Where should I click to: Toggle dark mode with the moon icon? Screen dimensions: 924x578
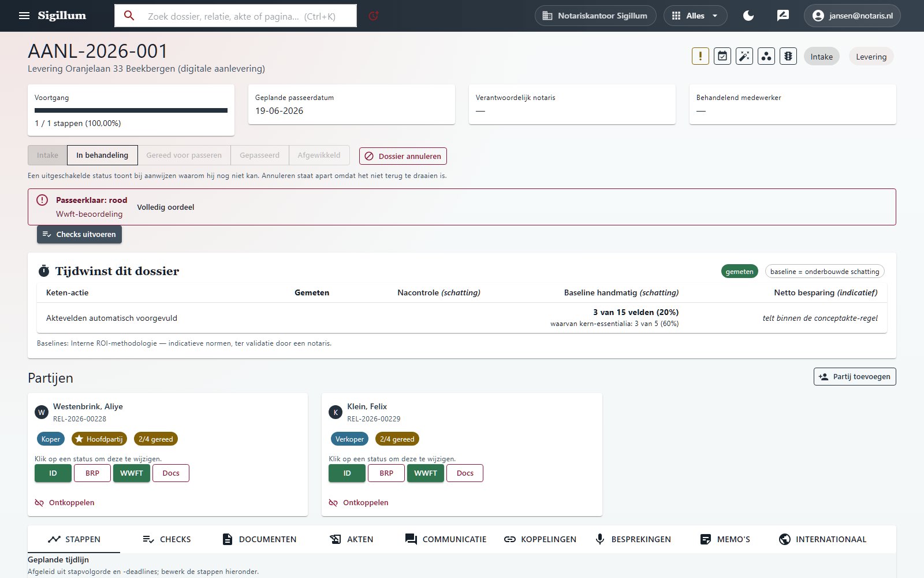748,16
